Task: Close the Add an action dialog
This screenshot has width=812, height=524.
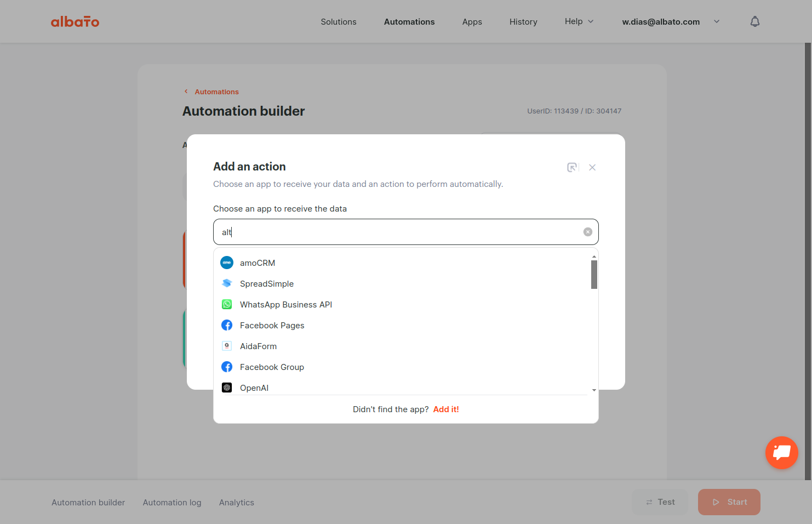Action: coord(592,168)
